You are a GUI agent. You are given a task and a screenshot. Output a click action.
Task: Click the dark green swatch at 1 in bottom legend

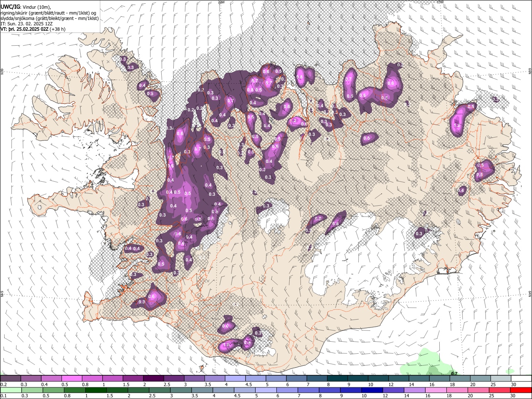click(x=96, y=390)
